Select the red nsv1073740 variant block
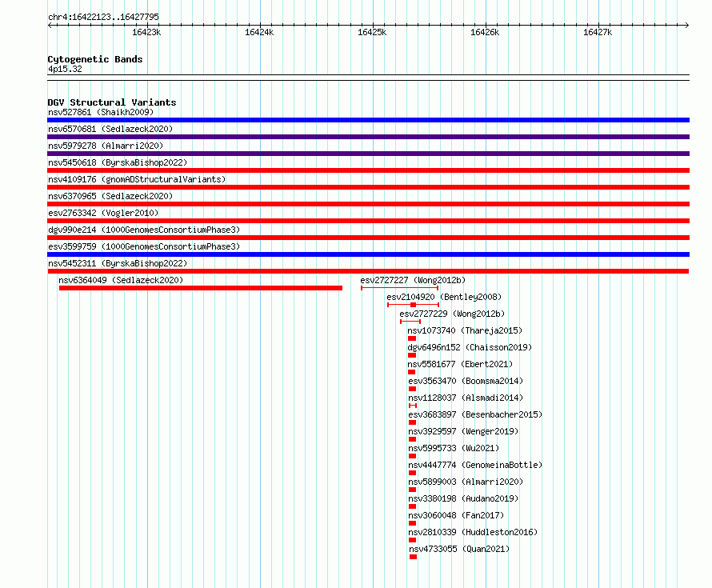This screenshot has width=712, height=588. (x=412, y=338)
